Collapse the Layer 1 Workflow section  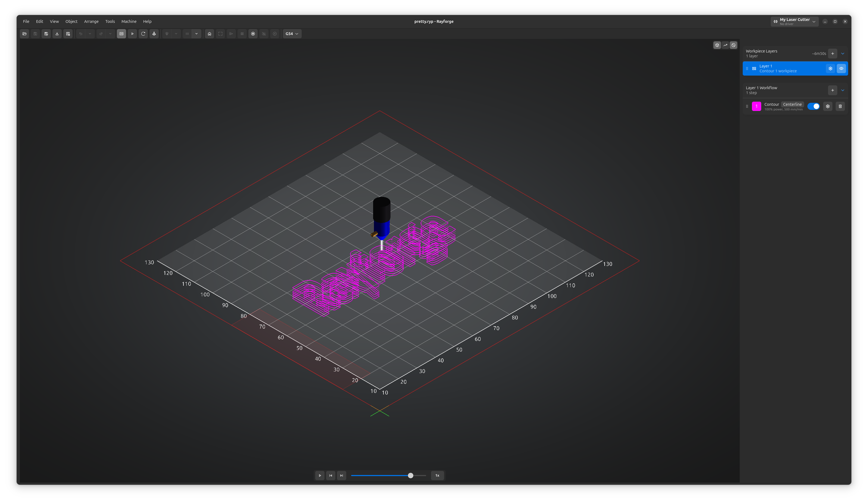(843, 90)
